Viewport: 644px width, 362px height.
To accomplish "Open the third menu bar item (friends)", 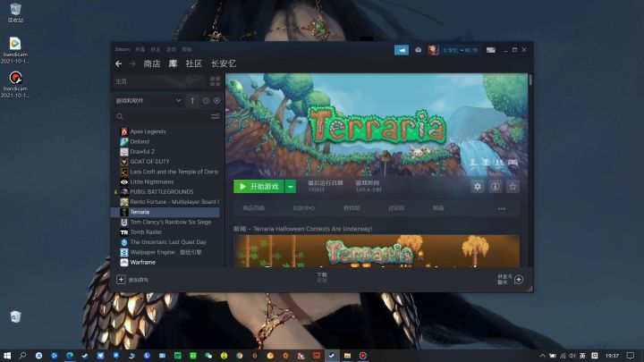I will click(156, 49).
